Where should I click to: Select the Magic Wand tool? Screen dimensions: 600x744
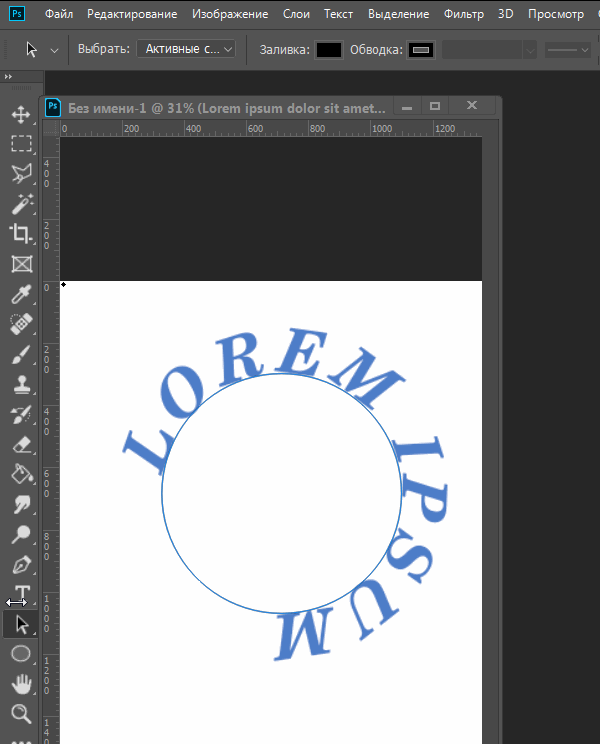(21, 204)
